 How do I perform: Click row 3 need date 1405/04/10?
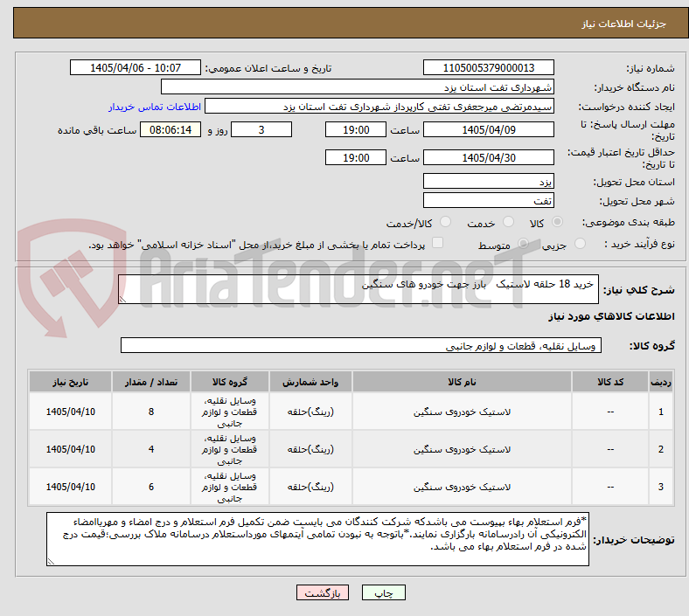(70, 487)
